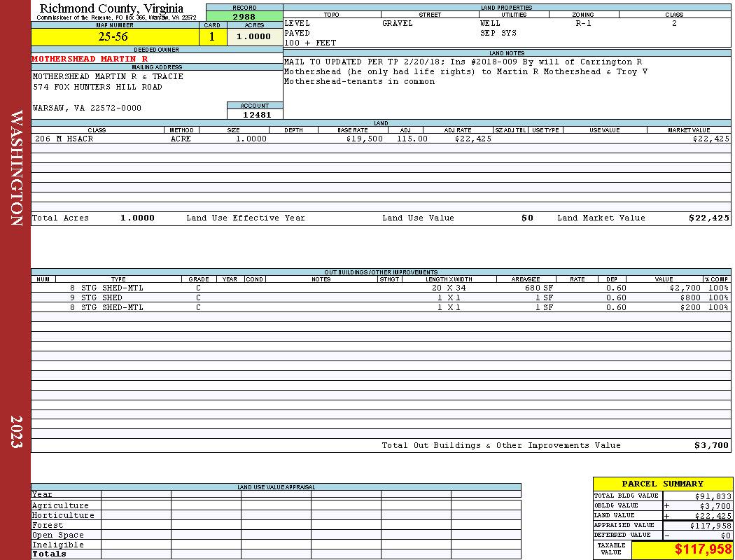Click class value 2 in land properties
Image resolution: width=735 pixels, height=560 pixels.
[x=675, y=23]
